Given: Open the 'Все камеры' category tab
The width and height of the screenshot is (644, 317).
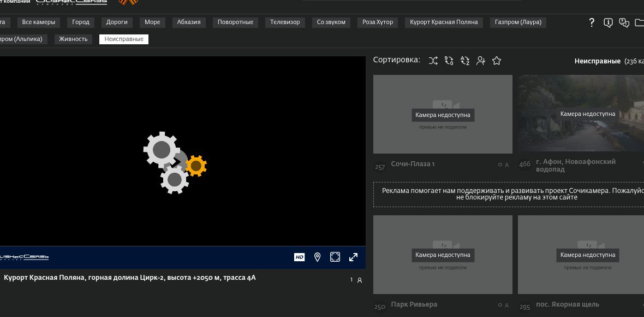Looking at the screenshot, I should pos(39,22).
